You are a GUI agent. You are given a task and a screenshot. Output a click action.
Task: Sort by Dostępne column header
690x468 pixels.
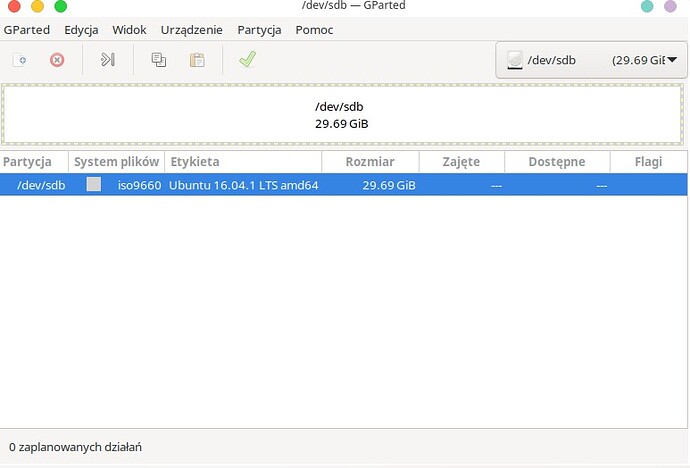(557, 162)
